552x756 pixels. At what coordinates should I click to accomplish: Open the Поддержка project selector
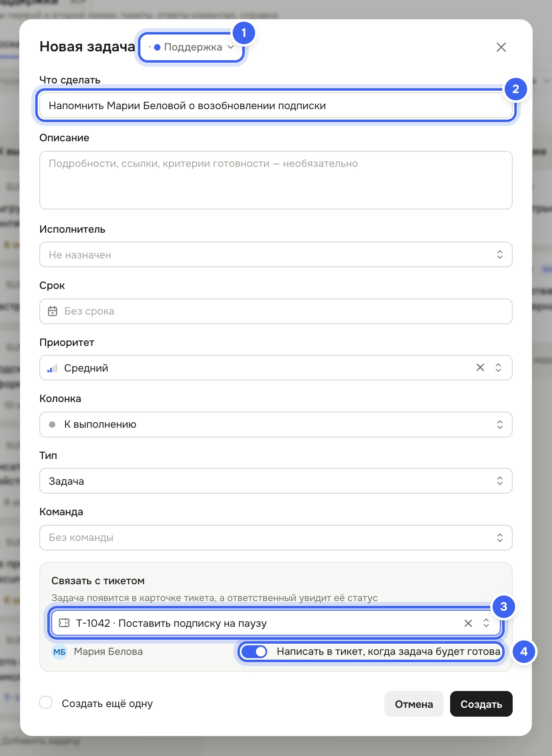192,47
